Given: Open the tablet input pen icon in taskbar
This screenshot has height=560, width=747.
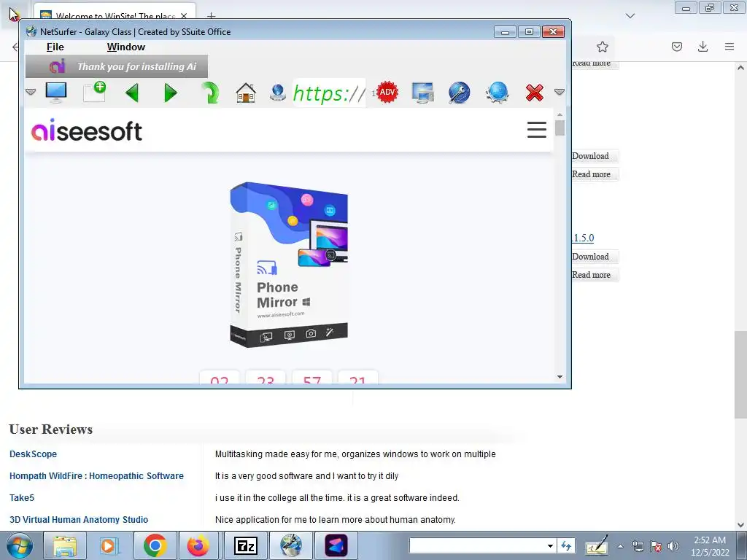Looking at the screenshot, I should click(x=597, y=545).
